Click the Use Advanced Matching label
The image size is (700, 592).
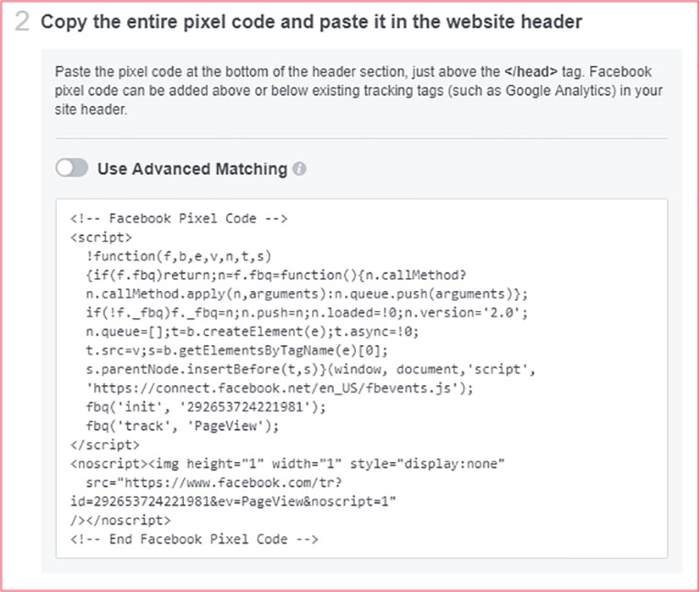pyautogui.click(x=192, y=168)
